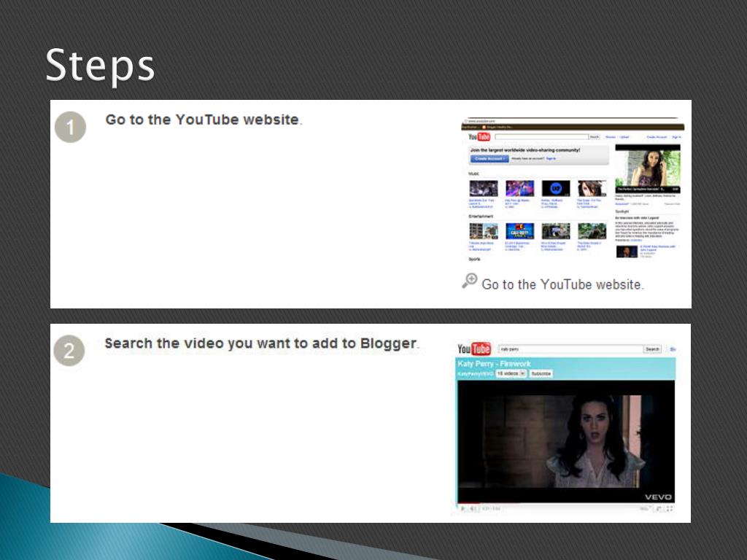Play the Katy Perry Firework video
The image size is (747, 560).
[462, 508]
